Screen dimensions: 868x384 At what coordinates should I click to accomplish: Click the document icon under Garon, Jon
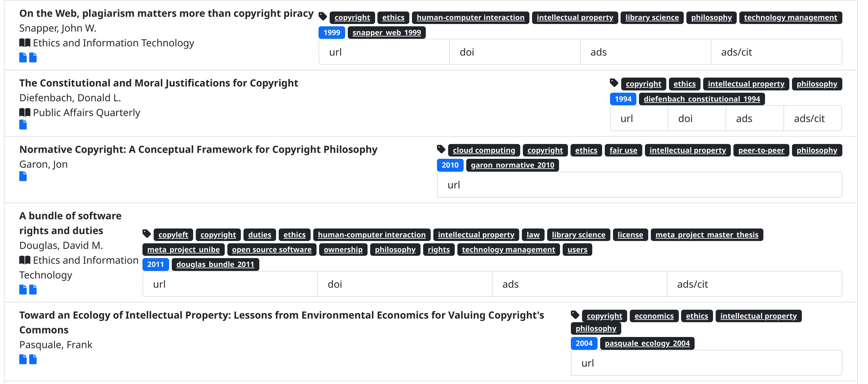(23, 176)
